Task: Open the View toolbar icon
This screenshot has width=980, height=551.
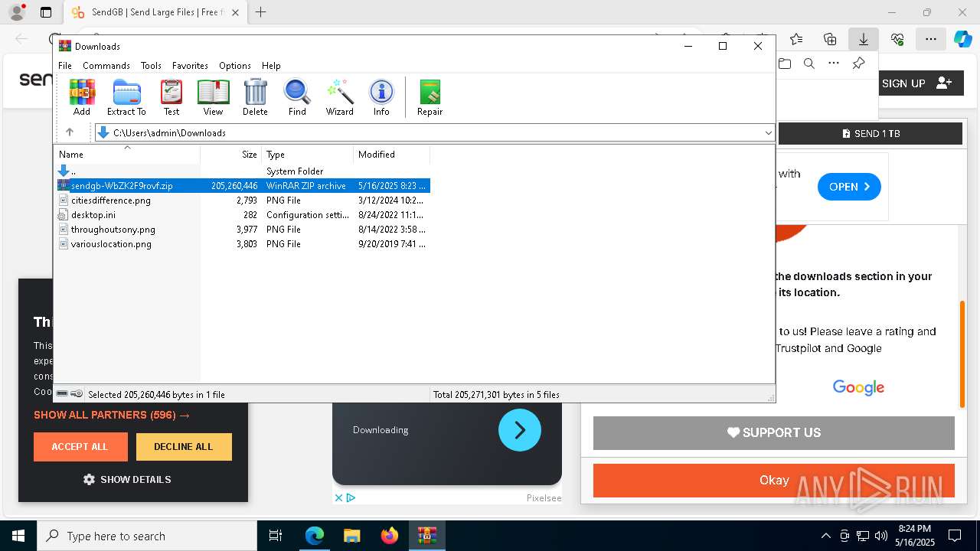Action: click(x=213, y=97)
